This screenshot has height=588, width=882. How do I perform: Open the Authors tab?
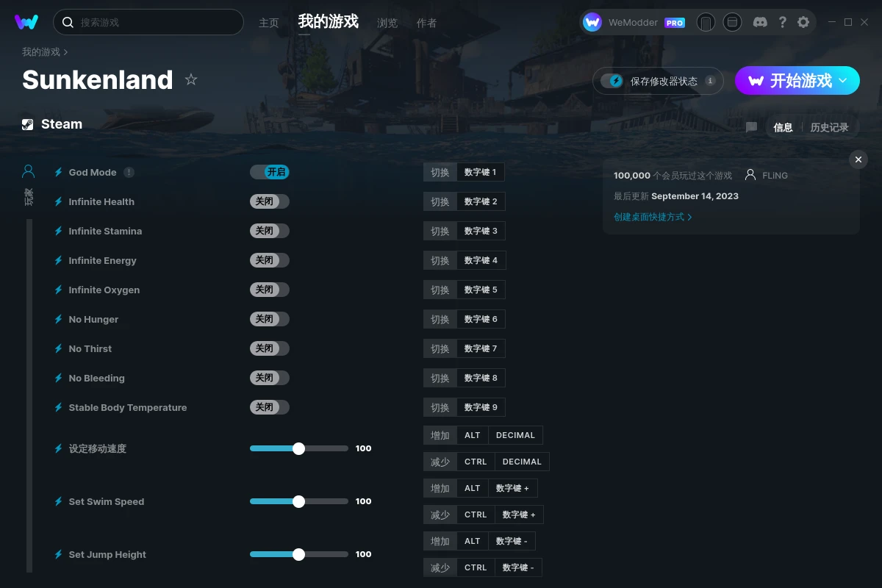[426, 23]
